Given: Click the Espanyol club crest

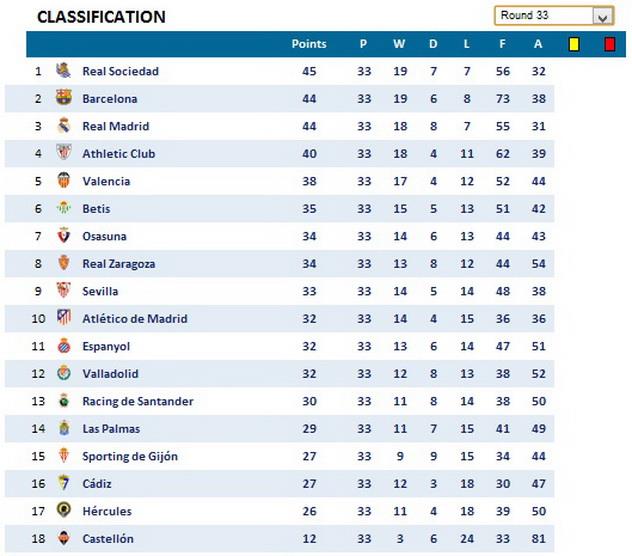Looking at the screenshot, I should 63,346.
